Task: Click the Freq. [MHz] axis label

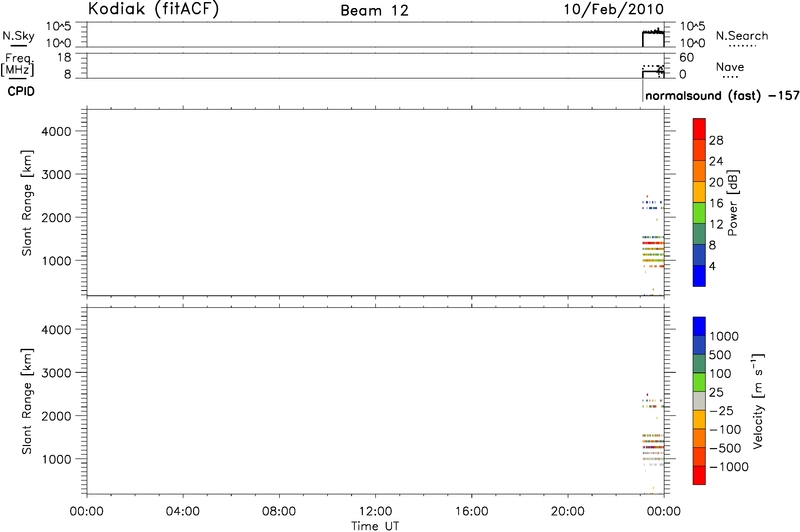Action: (18, 66)
